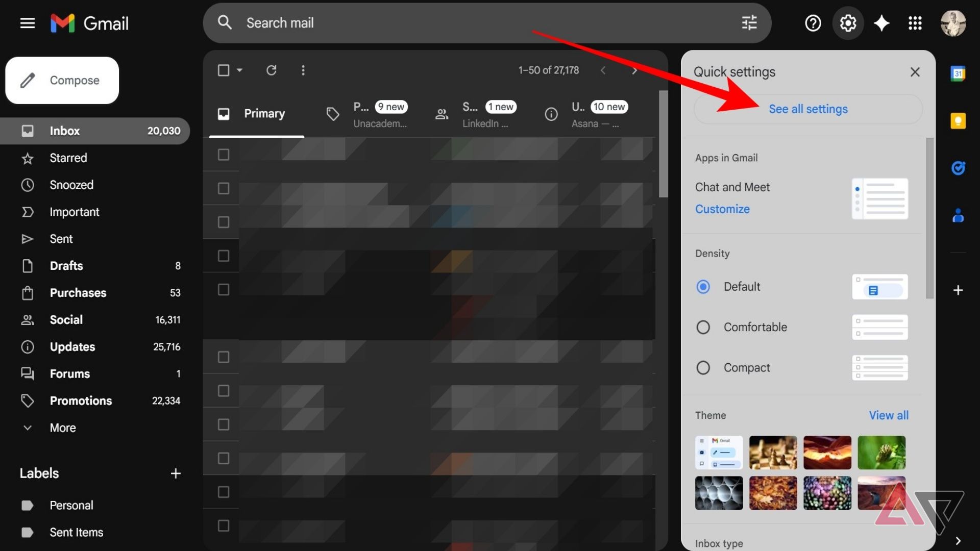
Task: Open the Gemini sparkle icon
Action: click(x=881, y=23)
